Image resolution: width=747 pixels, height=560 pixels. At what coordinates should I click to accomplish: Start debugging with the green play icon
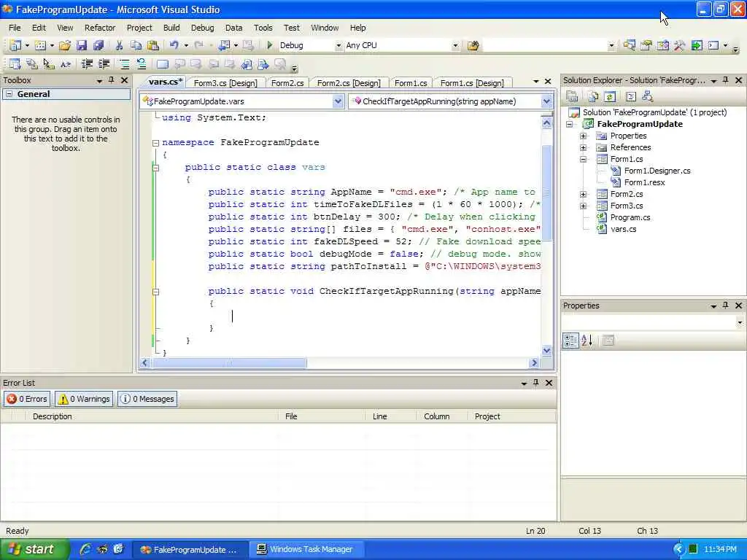270,45
